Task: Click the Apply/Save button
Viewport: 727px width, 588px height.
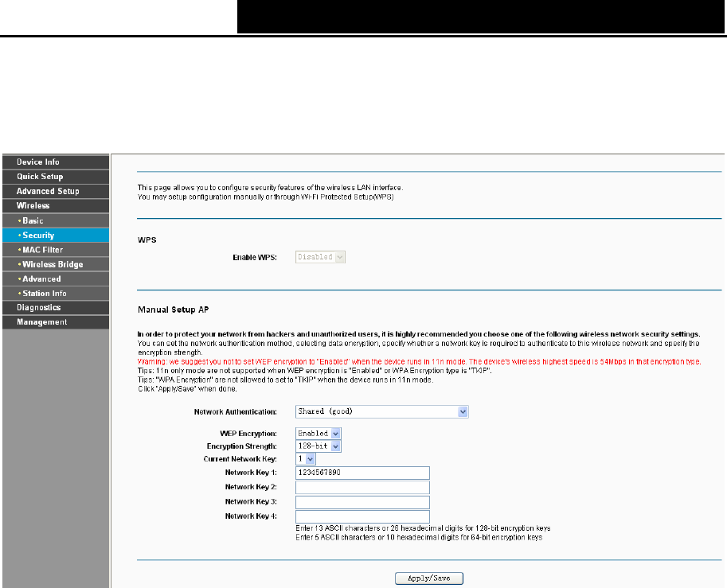Action: pos(429,578)
